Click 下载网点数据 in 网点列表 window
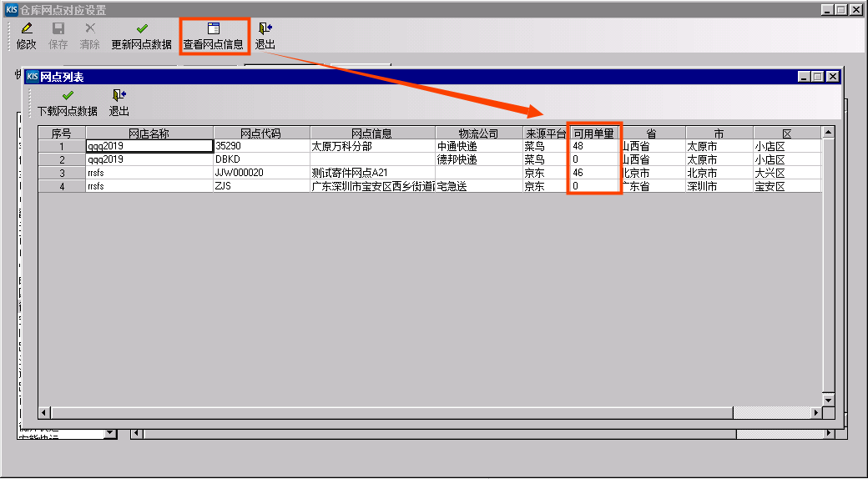868x479 pixels. coord(68,103)
